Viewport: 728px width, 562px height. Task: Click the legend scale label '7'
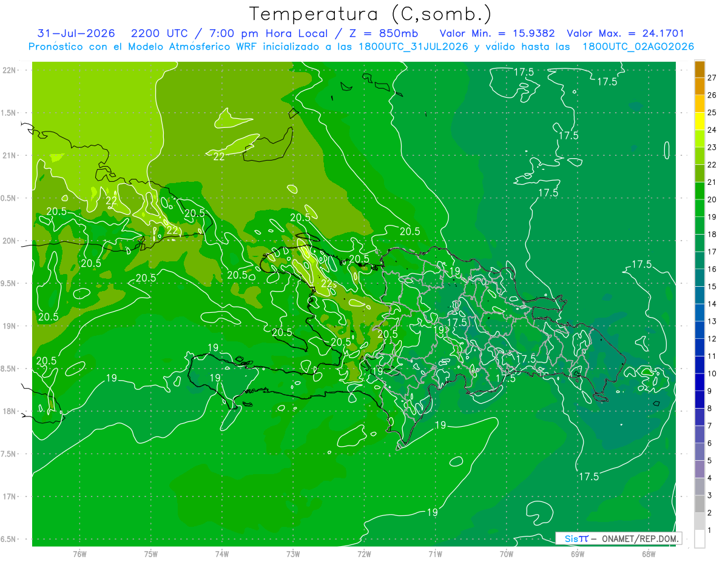[710, 426]
